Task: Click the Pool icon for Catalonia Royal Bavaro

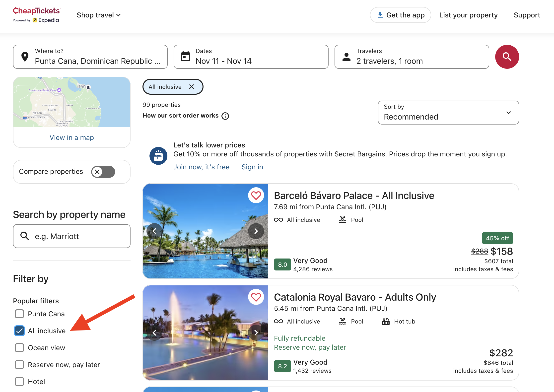Action: point(343,321)
